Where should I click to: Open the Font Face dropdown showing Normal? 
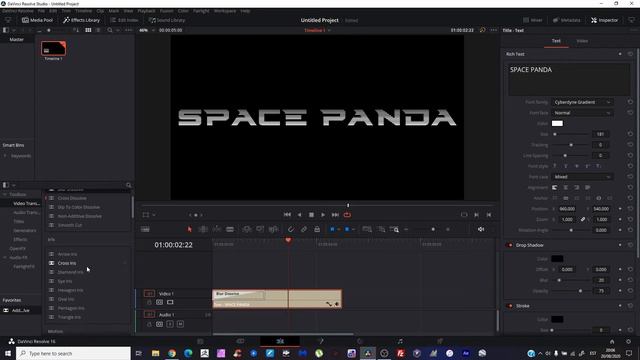point(582,113)
